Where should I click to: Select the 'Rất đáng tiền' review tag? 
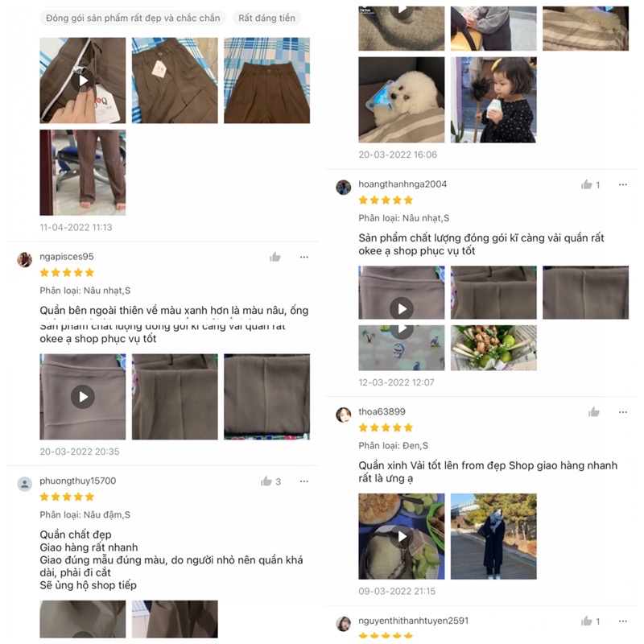(266, 18)
